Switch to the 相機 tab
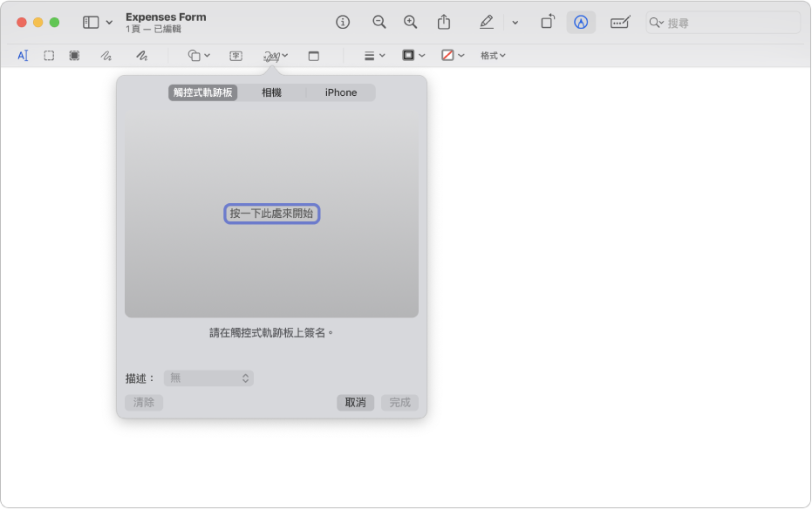Viewport: 812px width, 510px height. click(x=271, y=92)
